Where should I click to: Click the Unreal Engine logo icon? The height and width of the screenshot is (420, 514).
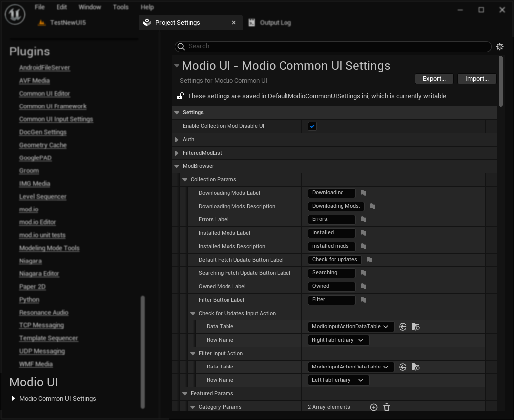pos(15,14)
